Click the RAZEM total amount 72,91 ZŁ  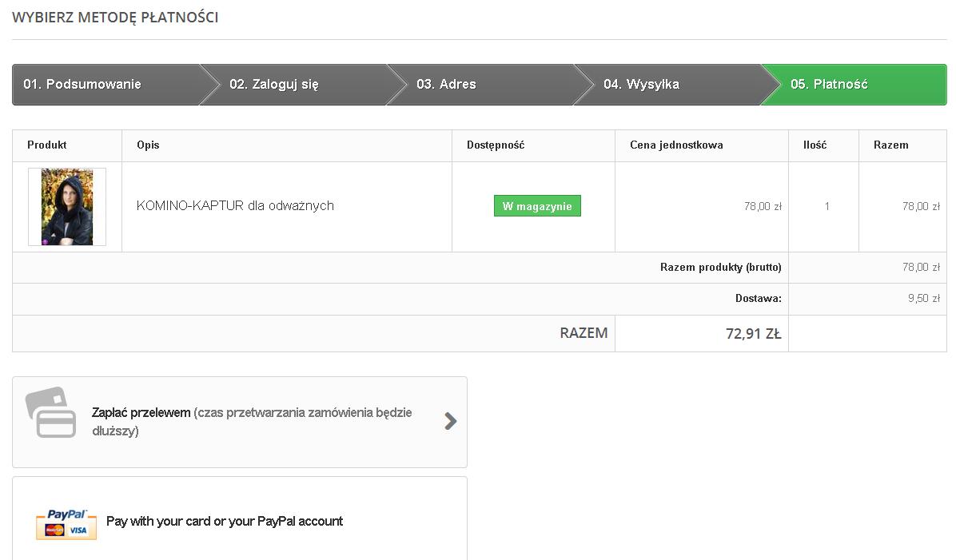tap(753, 334)
